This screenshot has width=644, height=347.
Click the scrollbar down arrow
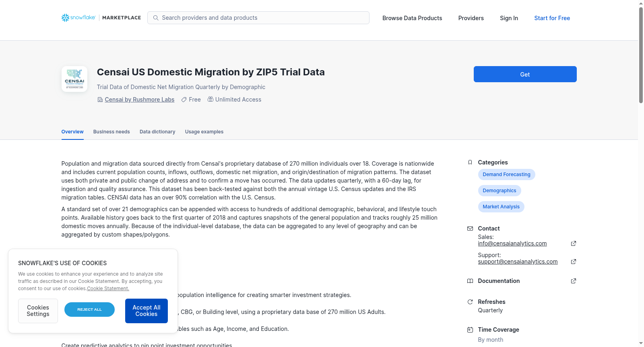tap(641, 344)
